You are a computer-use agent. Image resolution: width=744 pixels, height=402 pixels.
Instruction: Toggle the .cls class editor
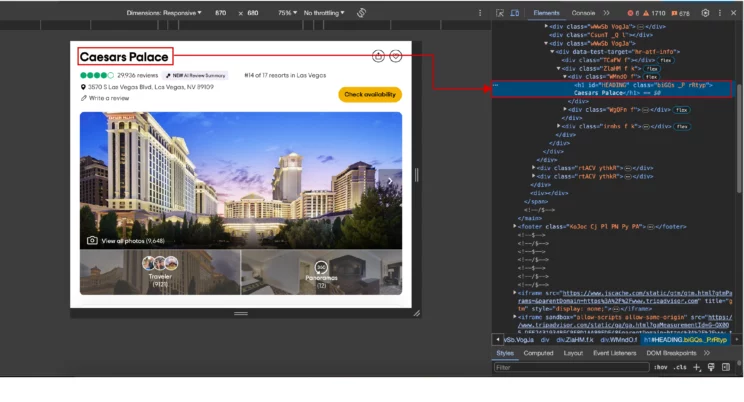pyautogui.click(x=680, y=367)
